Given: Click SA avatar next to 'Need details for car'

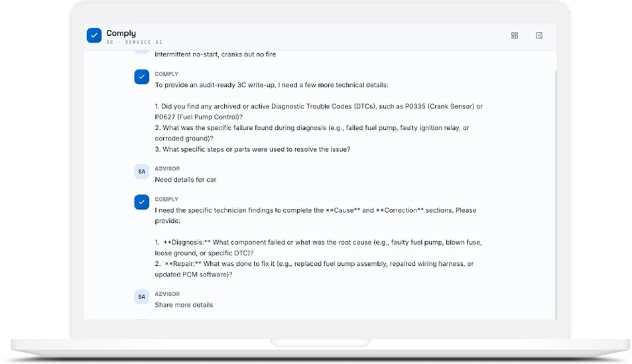Looking at the screenshot, I should pos(141,171).
